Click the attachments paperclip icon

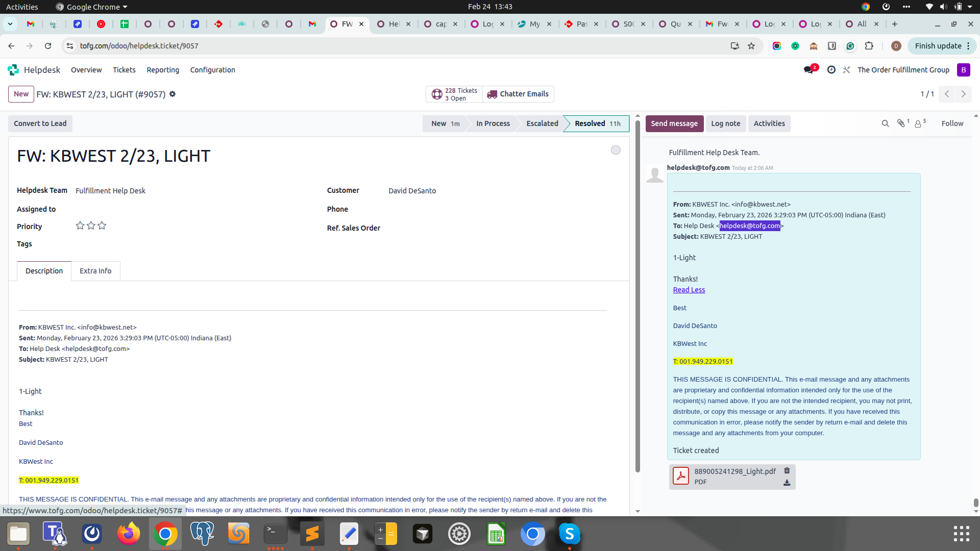[x=901, y=123]
